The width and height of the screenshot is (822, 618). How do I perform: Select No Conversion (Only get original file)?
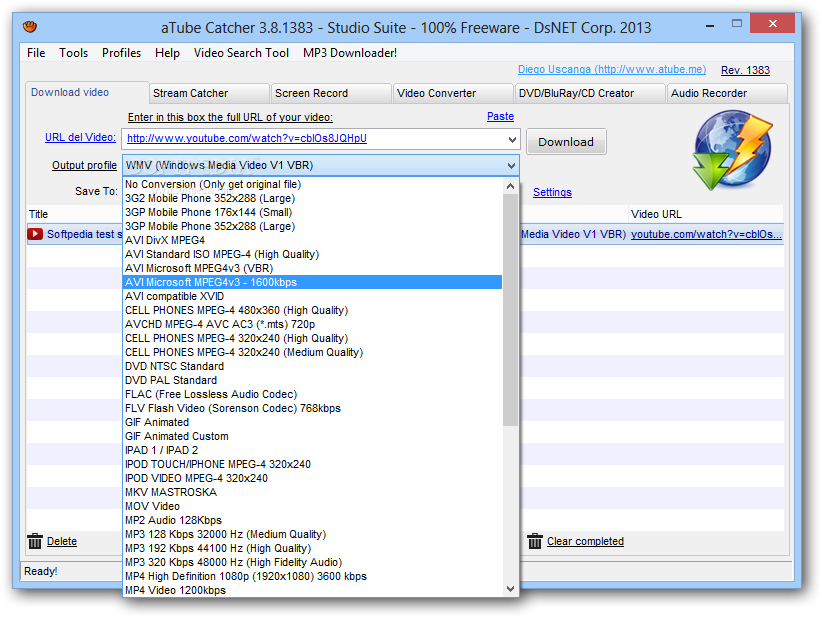[312, 185]
